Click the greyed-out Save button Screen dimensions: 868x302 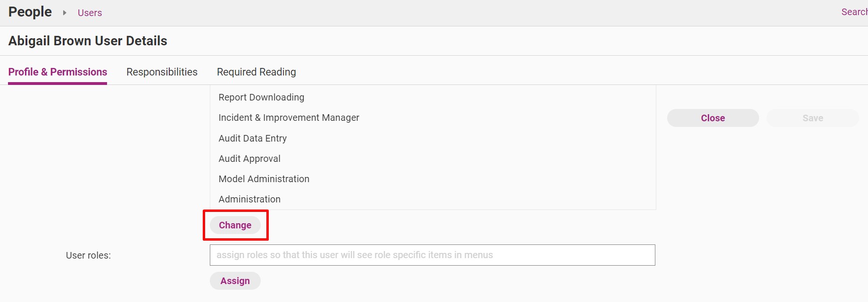point(813,118)
